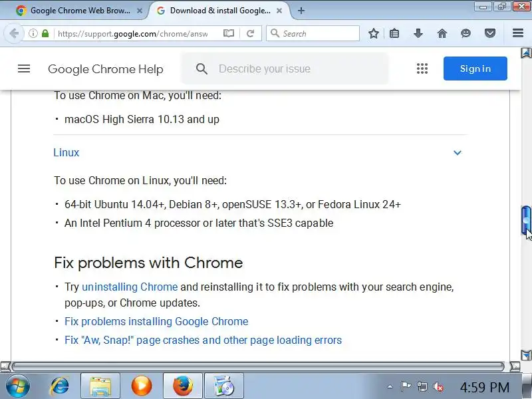
Task: Open the Firefox hamburger menu
Action: [518, 33]
